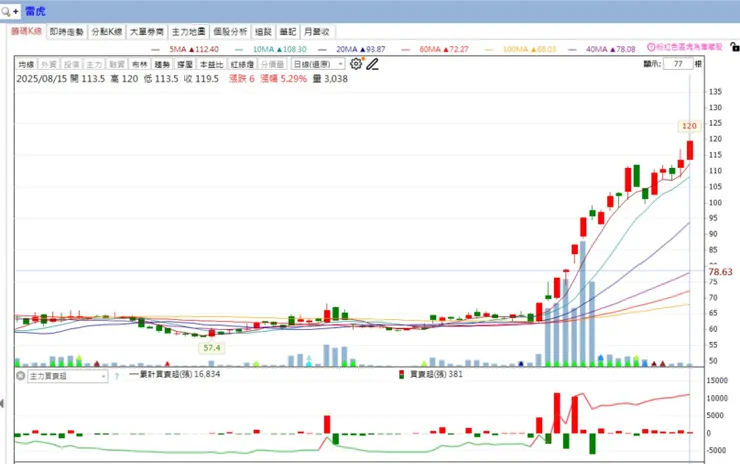Screen dimensions: 740x464
Task: Open the 即時走勢 tab
Action: (67, 32)
